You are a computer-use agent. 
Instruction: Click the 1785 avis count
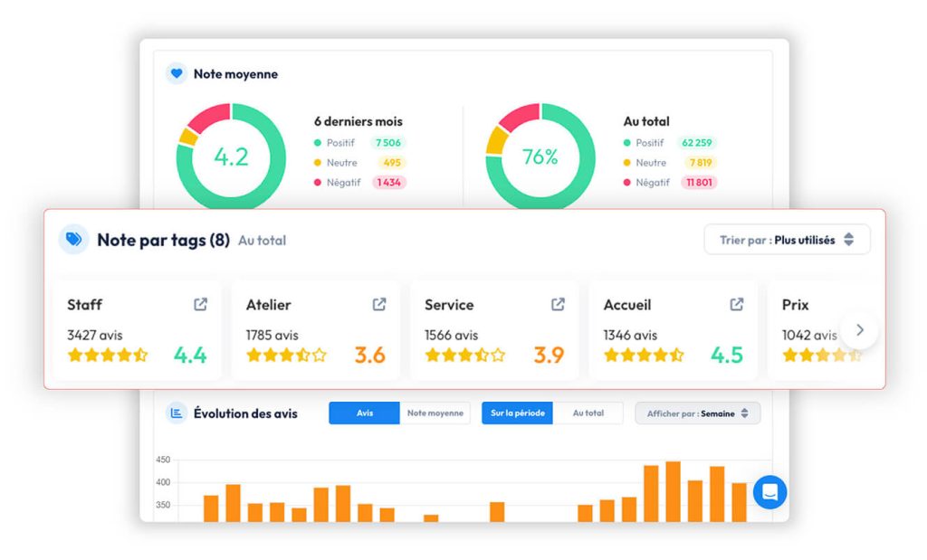[x=272, y=335]
